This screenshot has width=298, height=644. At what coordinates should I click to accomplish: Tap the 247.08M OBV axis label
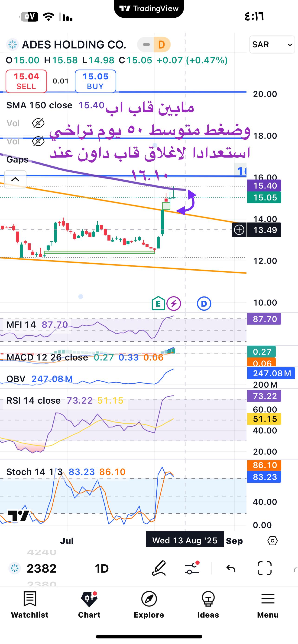pyautogui.click(x=271, y=373)
